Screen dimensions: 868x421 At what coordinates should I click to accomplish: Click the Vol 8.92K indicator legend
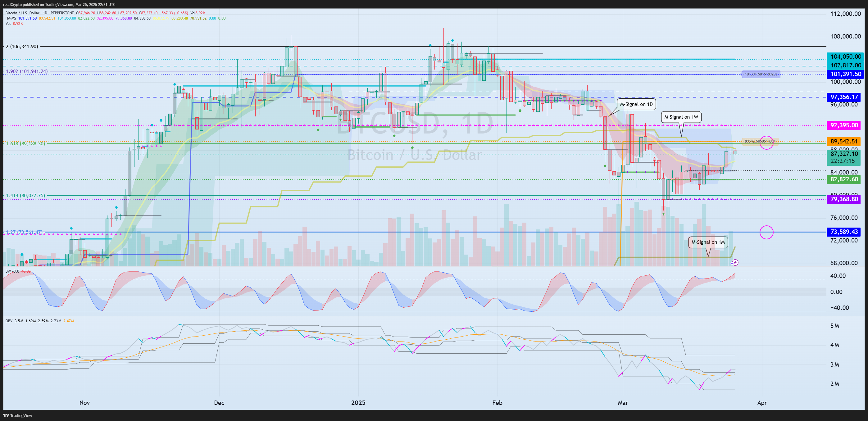tap(14, 24)
